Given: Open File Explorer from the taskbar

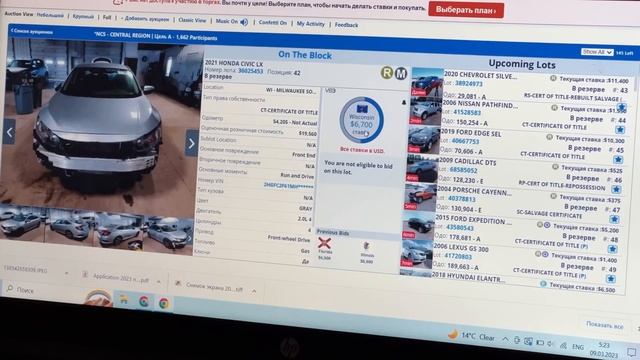Looking at the screenshot, I should (123, 300).
